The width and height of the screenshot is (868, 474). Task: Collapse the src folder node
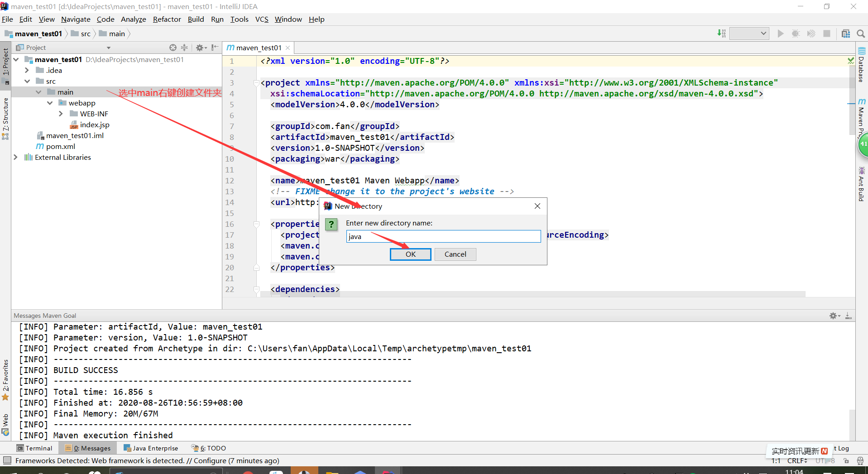(27, 81)
